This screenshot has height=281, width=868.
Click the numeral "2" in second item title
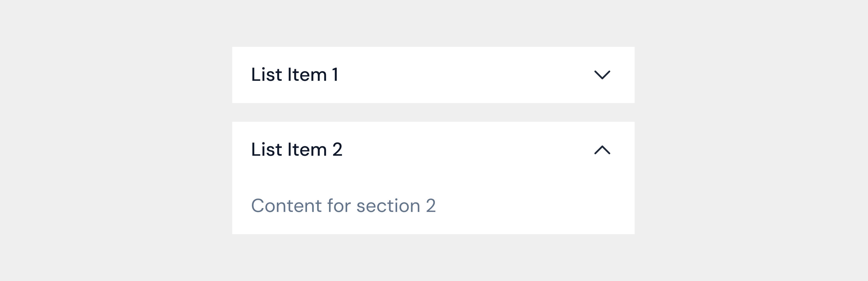[337, 150]
